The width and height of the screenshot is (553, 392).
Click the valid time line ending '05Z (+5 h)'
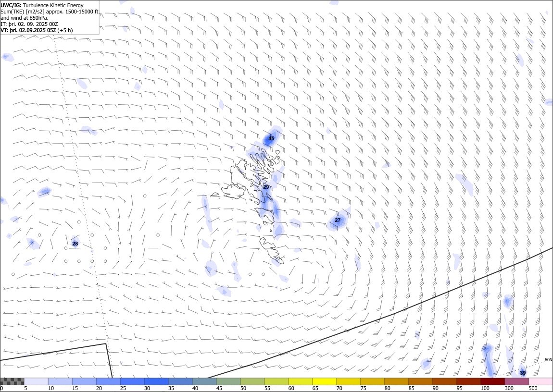pos(37,30)
